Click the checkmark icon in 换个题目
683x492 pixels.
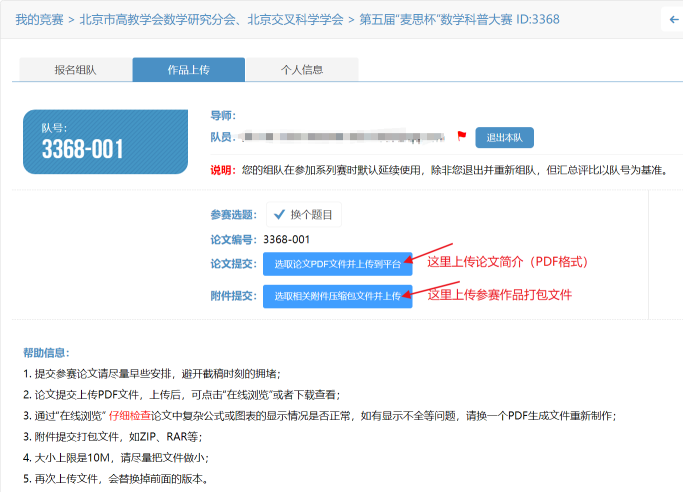(279, 214)
